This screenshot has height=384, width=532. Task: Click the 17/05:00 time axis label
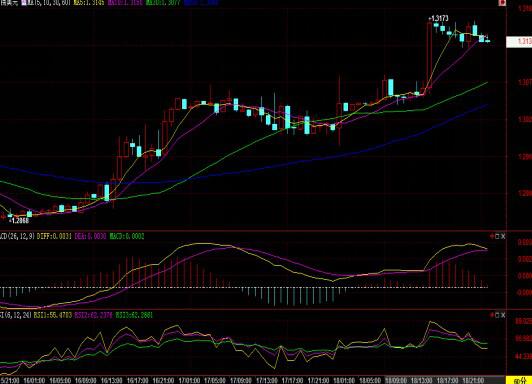pos(215,381)
